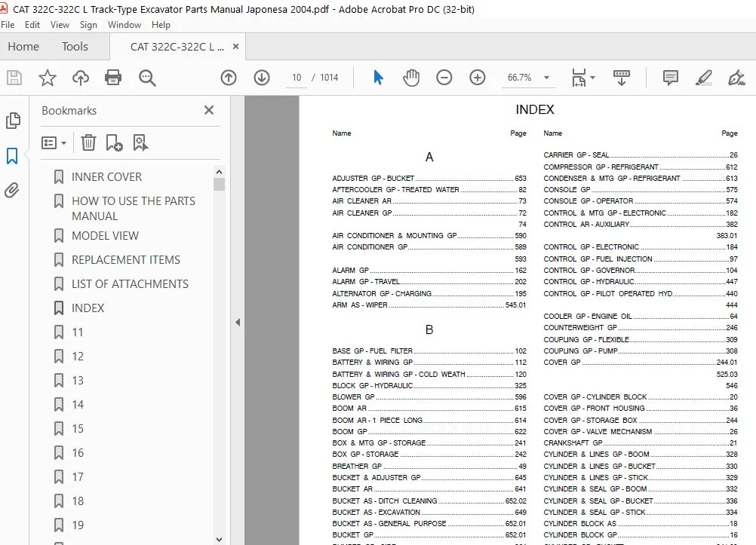The width and height of the screenshot is (756, 545).
Task: Toggle read mode scrolling icon
Action: [622, 78]
